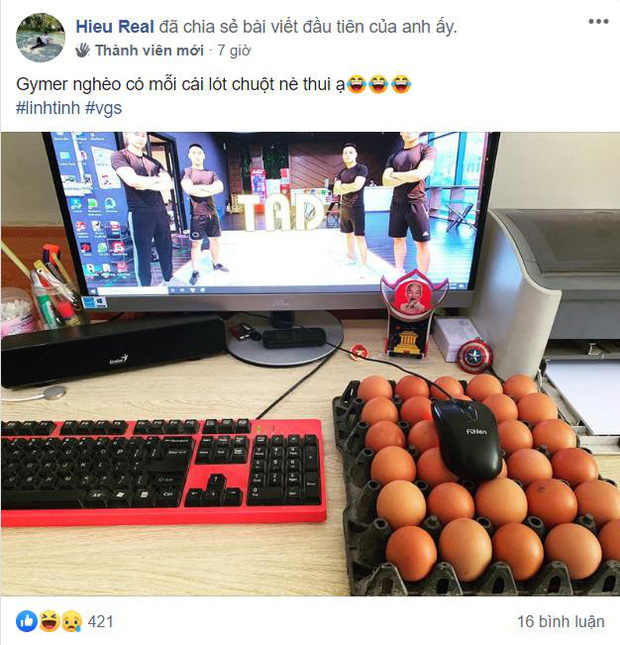The height and width of the screenshot is (645, 620).
Task: Click the Thành viên mới badge label
Action: point(149,50)
